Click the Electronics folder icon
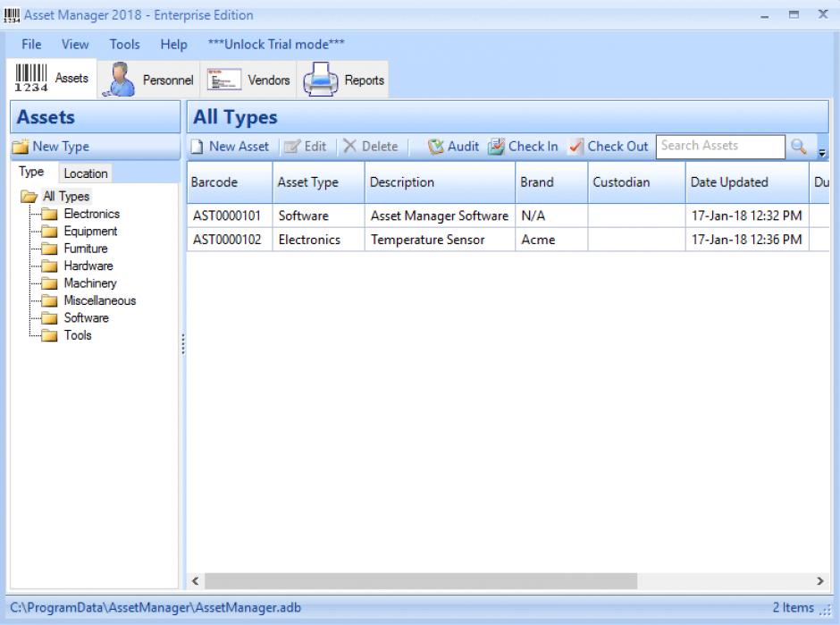 [49, 214]
